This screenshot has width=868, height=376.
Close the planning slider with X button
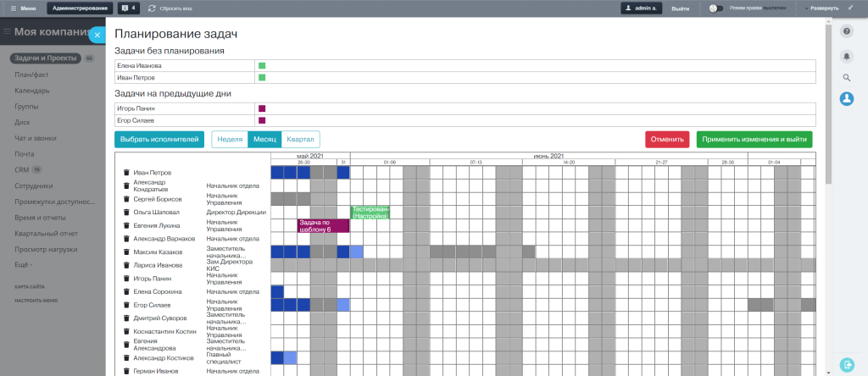click(x=97, y=35)
